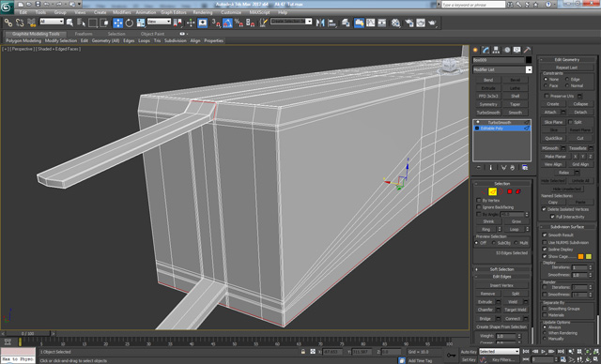Open the reference coordinate View dropdown

159,22
